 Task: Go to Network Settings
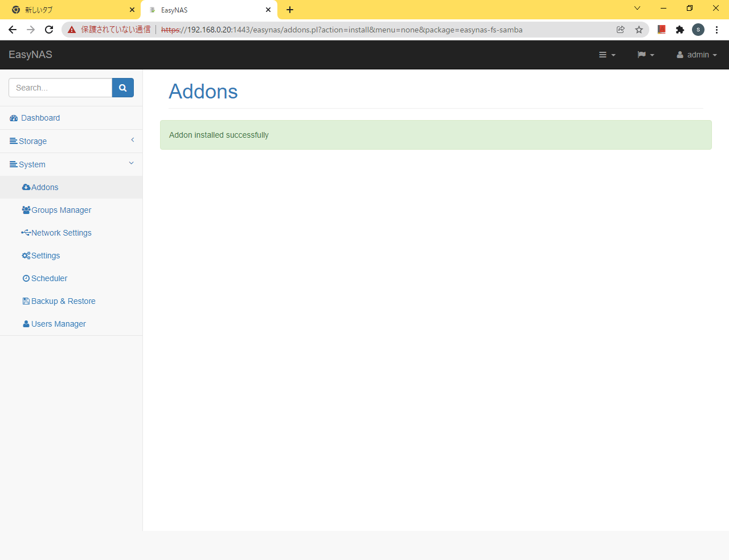point(61,233)
